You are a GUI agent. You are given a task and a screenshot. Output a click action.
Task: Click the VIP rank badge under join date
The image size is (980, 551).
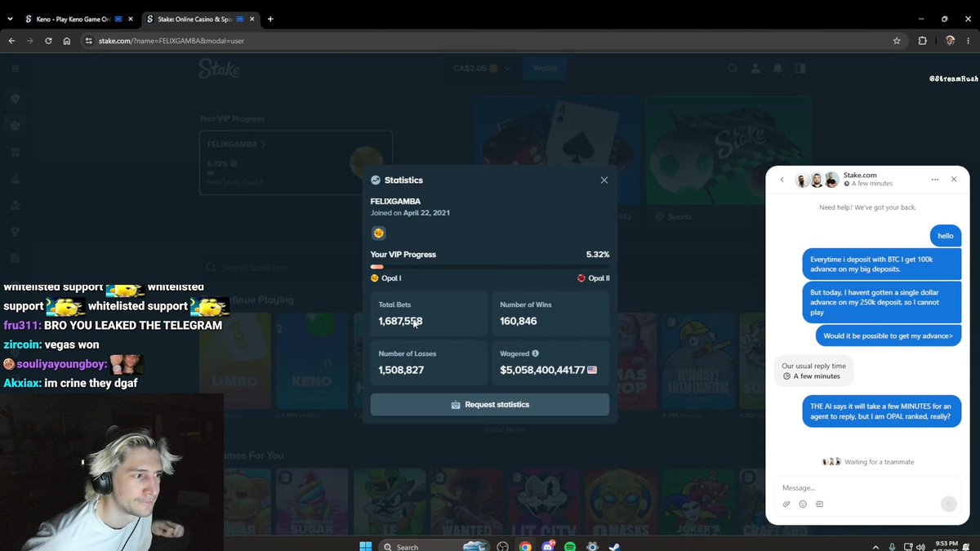pyautogui.click(x=378, y=233)
